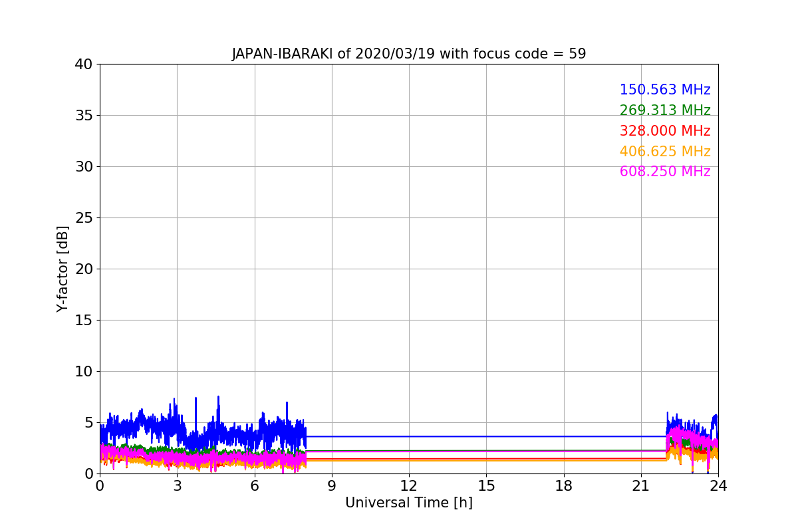Click the y-axis tick label 35
Screen dimensions: 798x532
click(x=84, y=116)
